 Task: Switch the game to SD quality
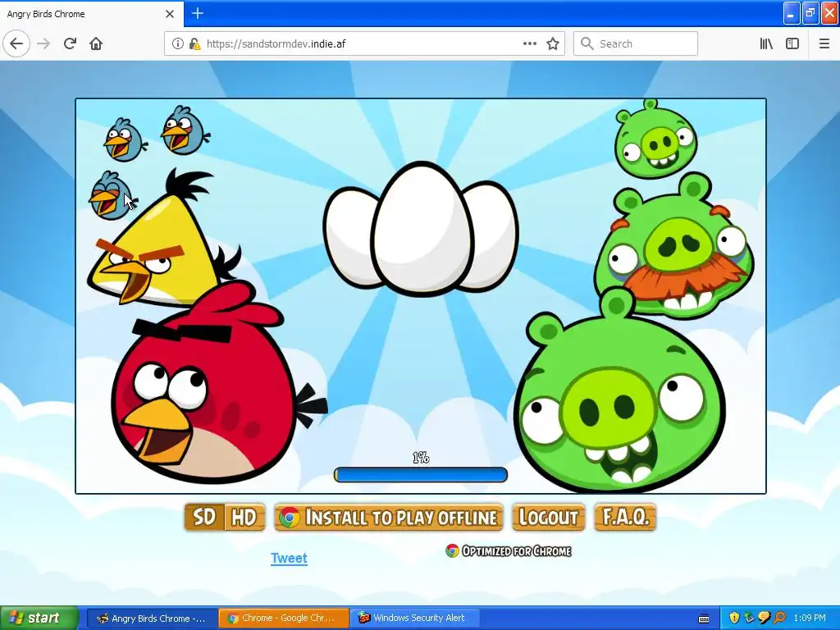(x=204, y=518)
